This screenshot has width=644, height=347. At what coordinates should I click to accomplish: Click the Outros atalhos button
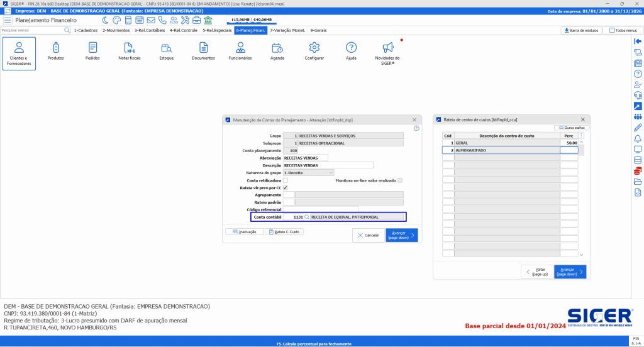[x=572, y=128]
